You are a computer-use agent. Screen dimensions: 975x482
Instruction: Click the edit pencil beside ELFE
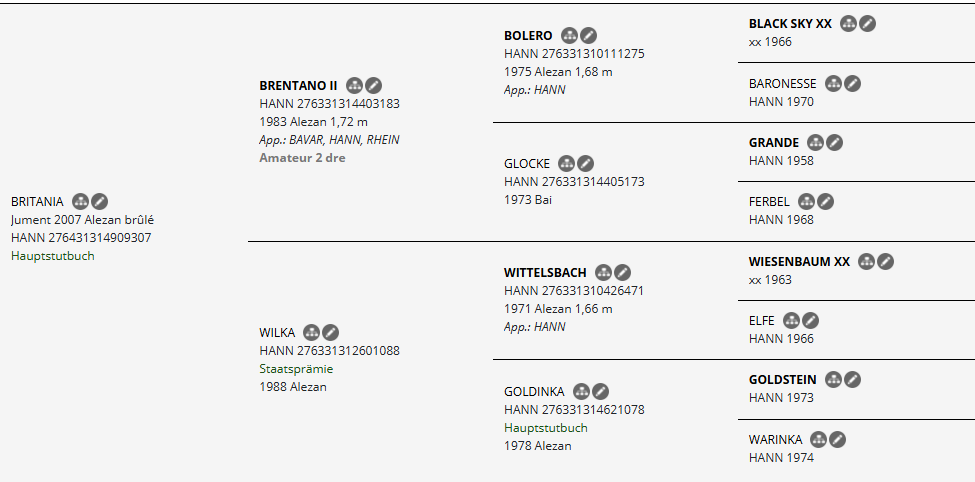pos(811,320)
